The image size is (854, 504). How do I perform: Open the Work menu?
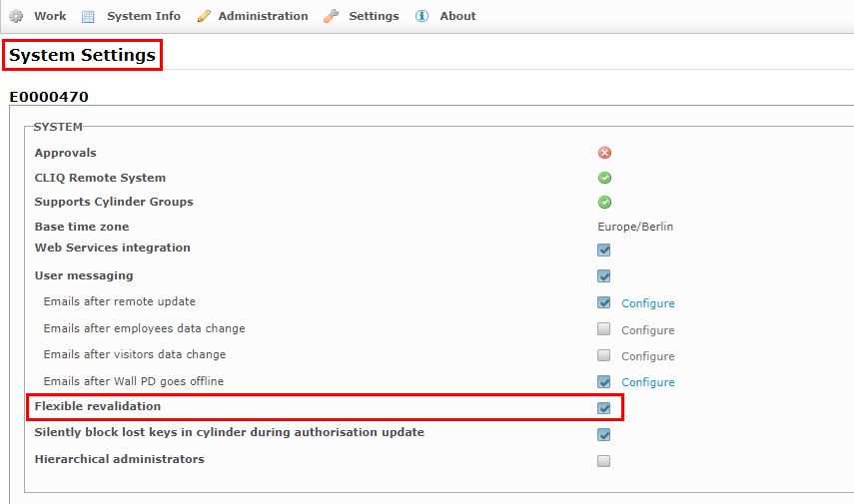(x=50, y=16)
